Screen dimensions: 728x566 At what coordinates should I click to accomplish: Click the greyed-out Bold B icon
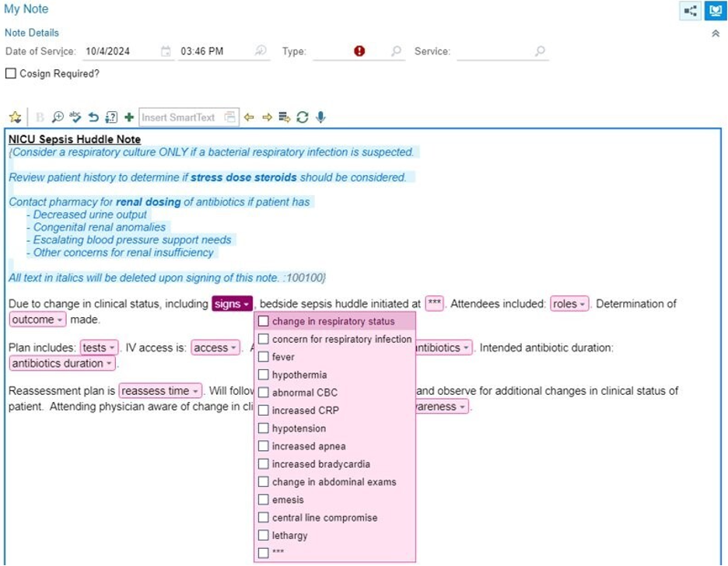pyautogui.click(x=40, y=117)
